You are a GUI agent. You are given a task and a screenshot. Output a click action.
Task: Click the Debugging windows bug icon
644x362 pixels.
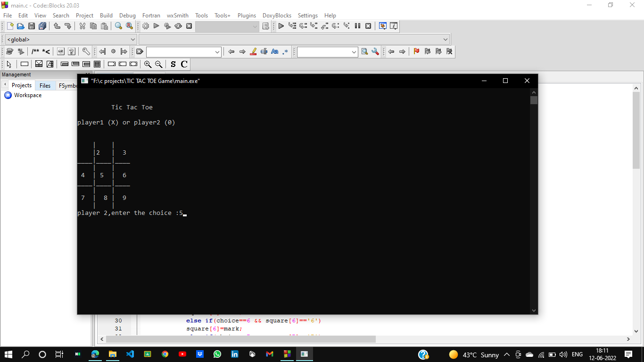pyautogui.click(x=382, y=26)
